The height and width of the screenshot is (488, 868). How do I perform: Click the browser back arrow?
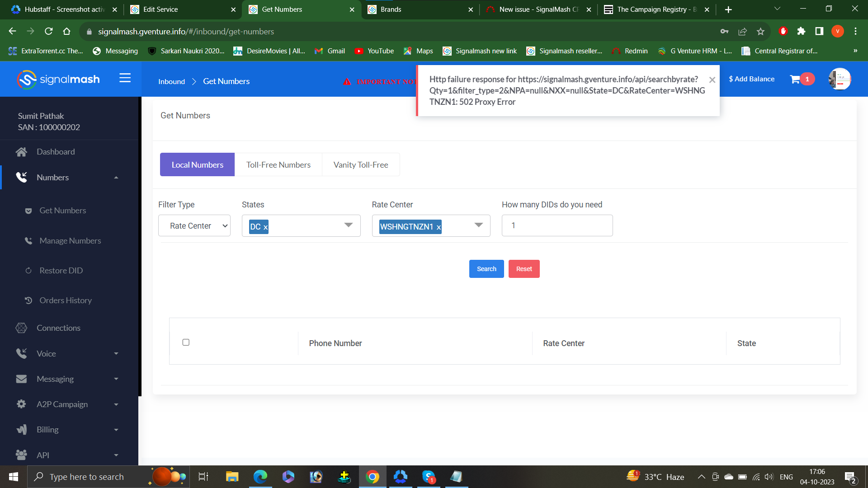tap(12, 31)
